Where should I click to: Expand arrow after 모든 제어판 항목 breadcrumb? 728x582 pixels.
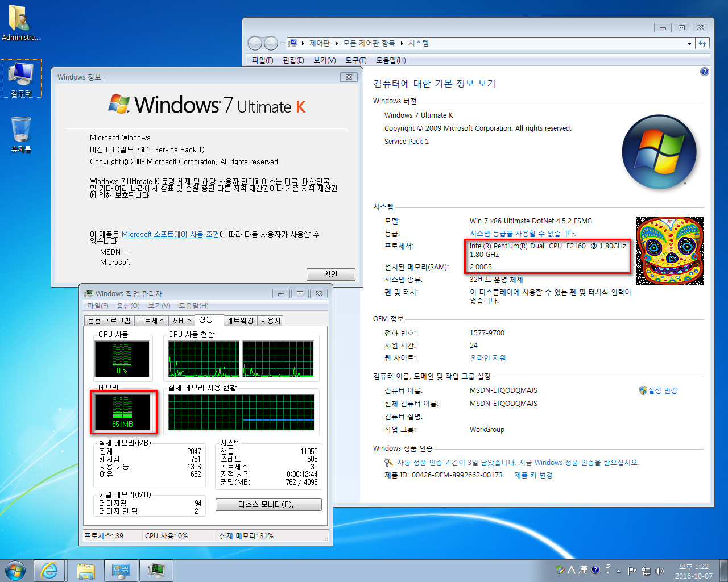pyautogui.click(x=402, y=43)
